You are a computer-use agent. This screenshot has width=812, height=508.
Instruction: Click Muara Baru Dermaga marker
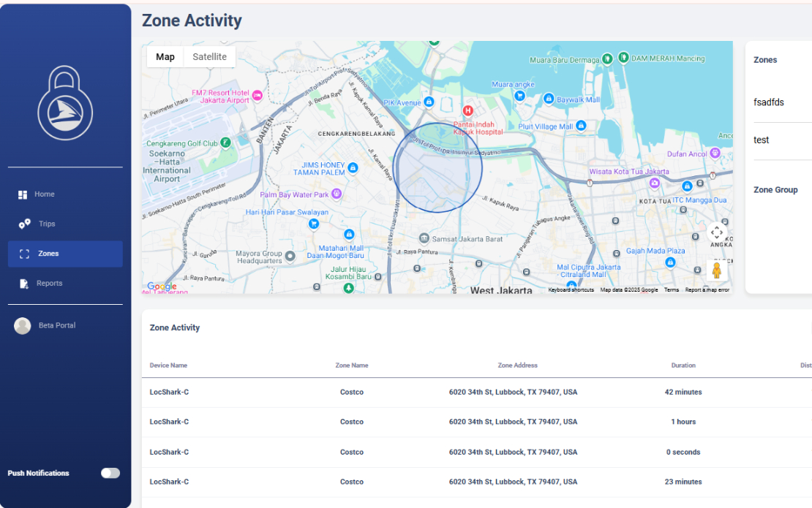pyautogui.click(x=607, y=59)
